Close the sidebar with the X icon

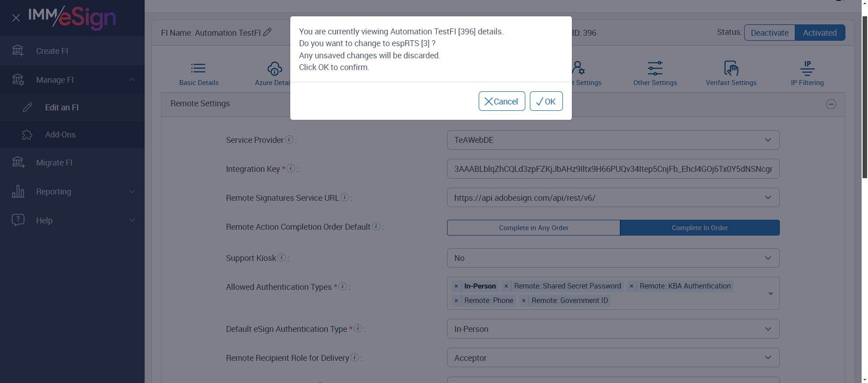[x=16, y=18]
